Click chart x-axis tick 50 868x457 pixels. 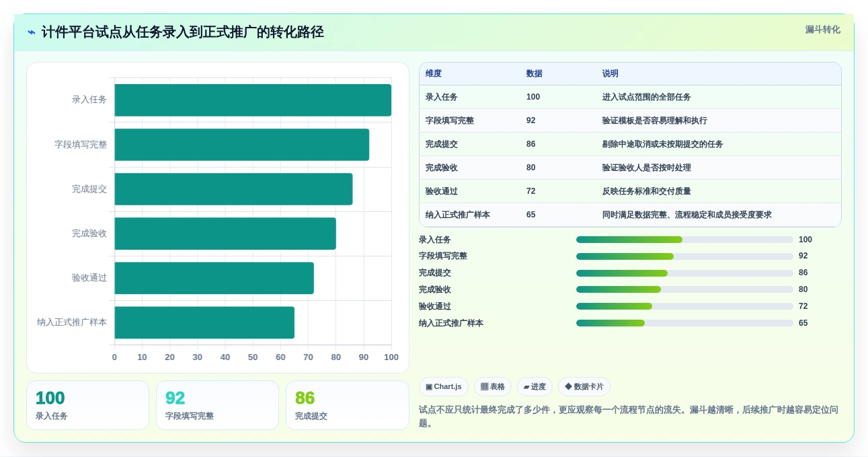coord(253,357)
